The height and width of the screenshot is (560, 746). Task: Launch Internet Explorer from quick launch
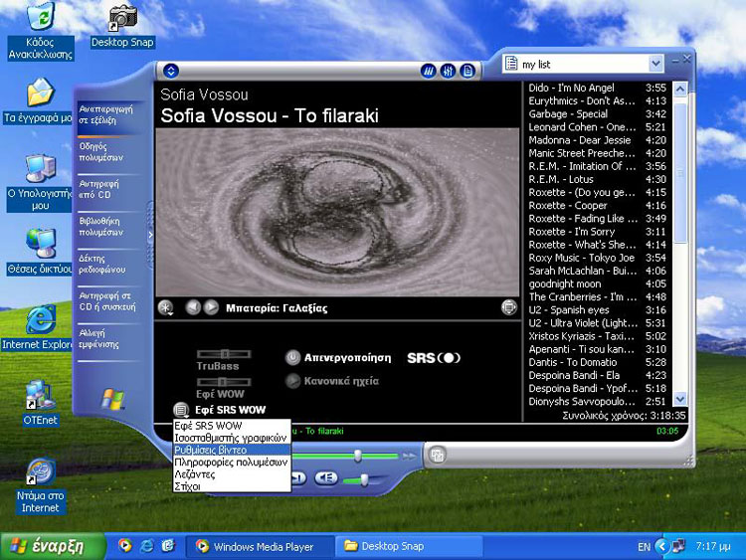146,545
